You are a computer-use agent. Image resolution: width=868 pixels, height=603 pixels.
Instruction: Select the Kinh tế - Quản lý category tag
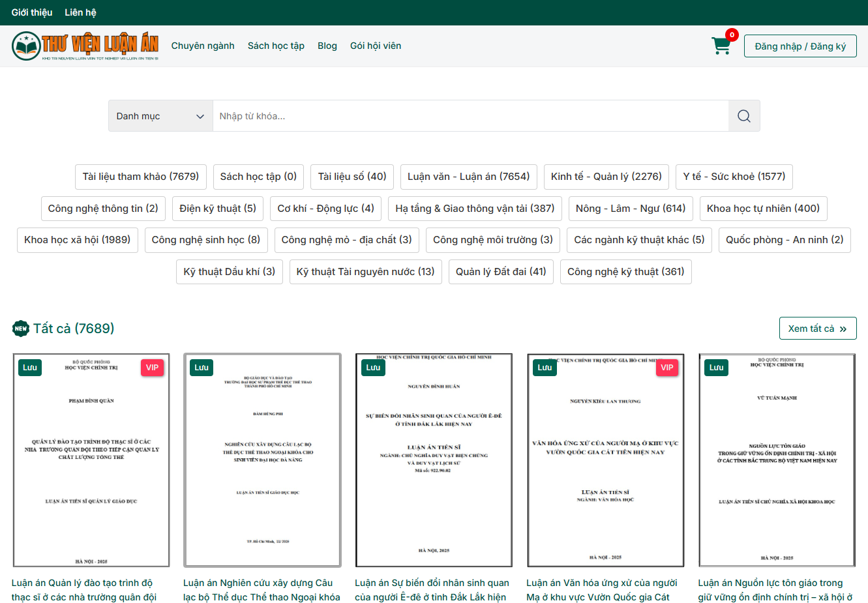coord(606,177)
